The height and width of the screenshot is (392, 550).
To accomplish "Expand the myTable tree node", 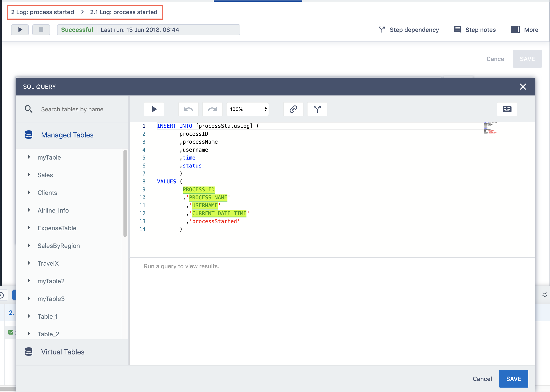I will point(29,157).
